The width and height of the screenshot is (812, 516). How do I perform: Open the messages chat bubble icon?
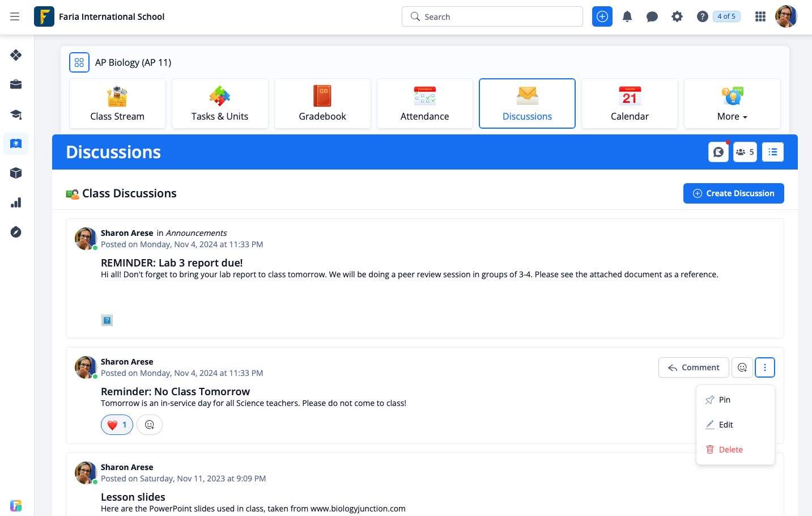652,17
